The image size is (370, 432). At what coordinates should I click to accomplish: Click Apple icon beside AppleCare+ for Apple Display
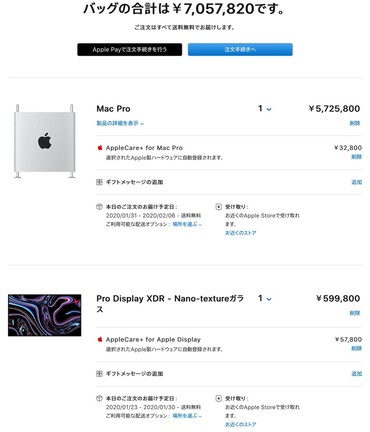[99, 339]
